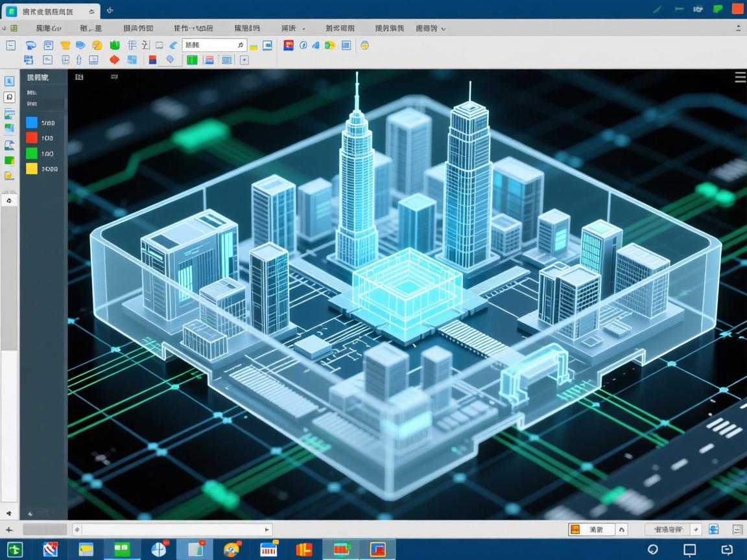Toggle the blue legend layer swatch

31,122
